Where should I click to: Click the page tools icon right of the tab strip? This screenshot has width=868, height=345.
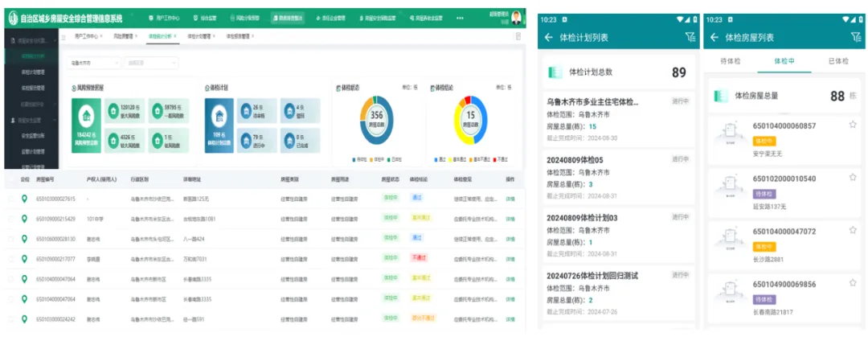click(518, 36)
